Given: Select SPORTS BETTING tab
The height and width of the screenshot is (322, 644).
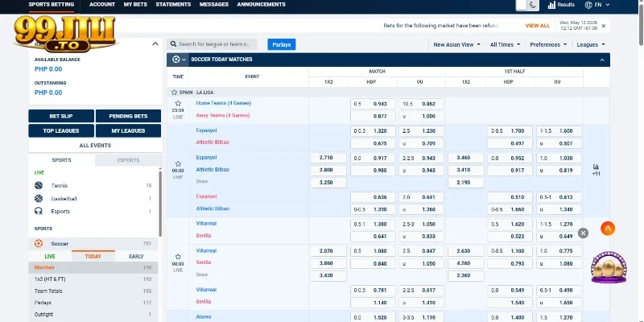Looking at the screenshot, I should (52, 5).
